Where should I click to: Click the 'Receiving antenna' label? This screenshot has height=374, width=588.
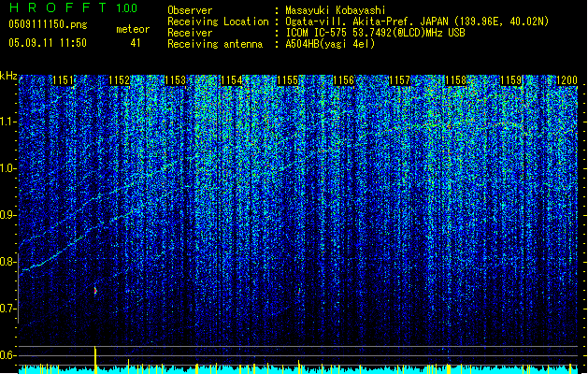215,44
